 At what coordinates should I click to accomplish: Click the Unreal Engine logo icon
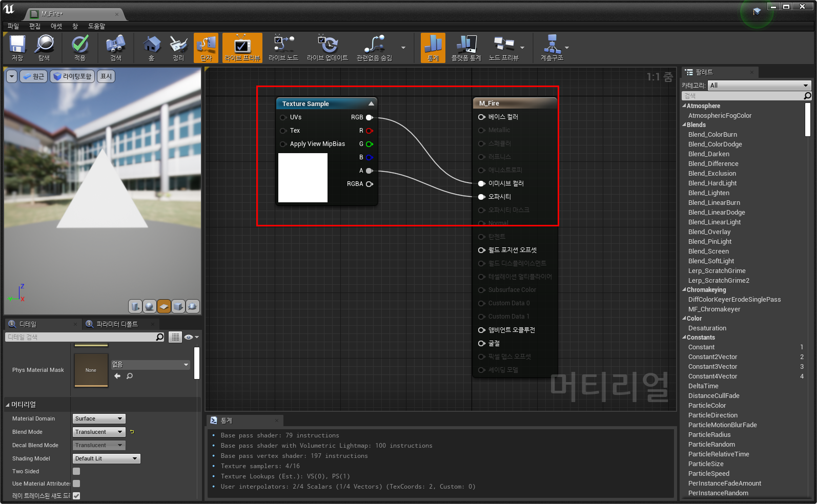point(9,9)
